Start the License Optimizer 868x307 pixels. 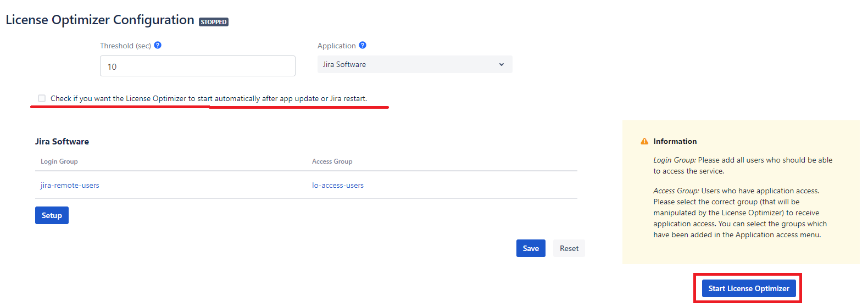[749, 288]
